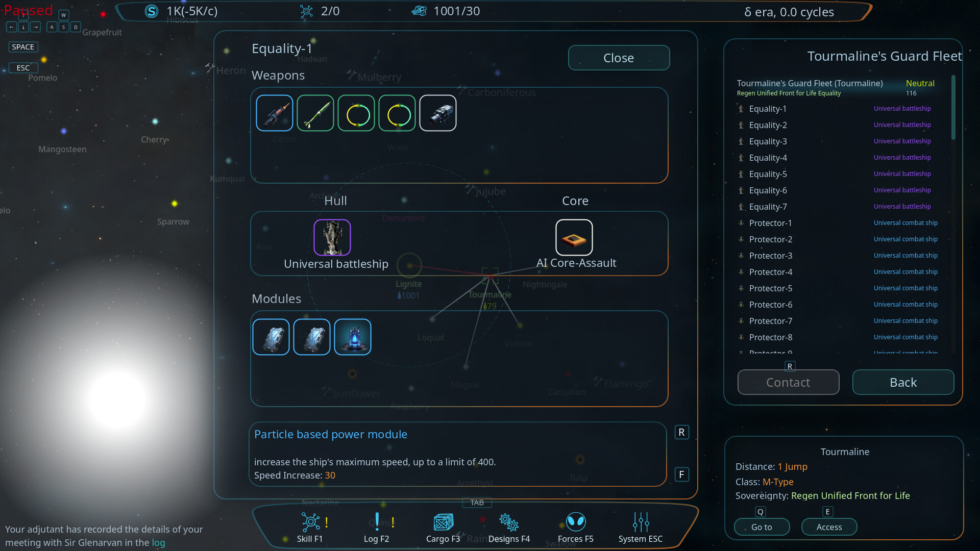Click the first armor module icon
The width and height of the screenshot is (980, 551).
[271, 337]
